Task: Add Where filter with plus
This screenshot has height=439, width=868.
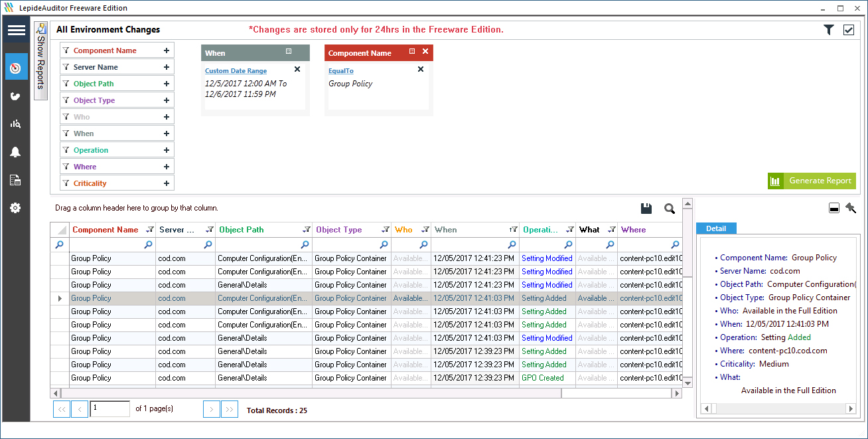Action: [167, 167]
